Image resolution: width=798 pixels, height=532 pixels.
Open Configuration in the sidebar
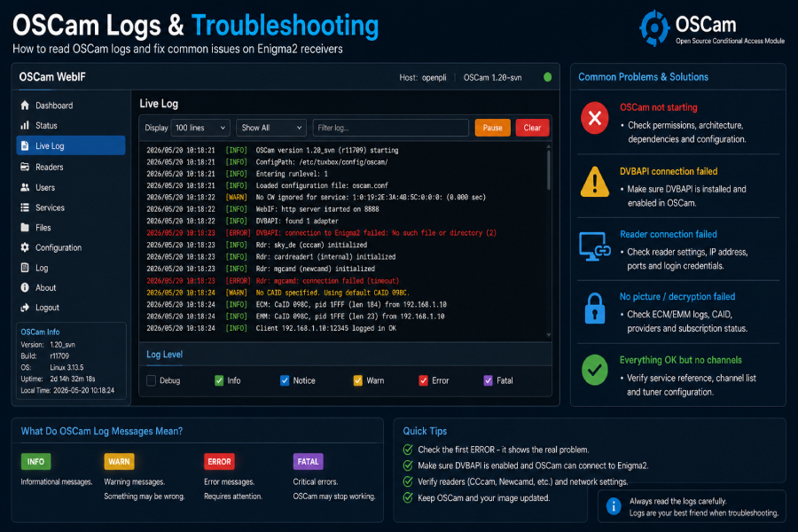[71, 247]
